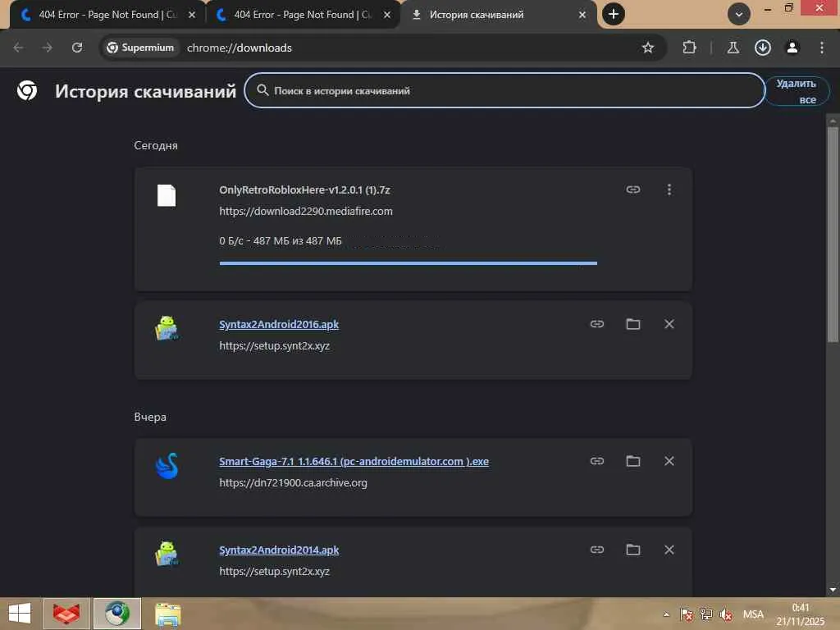This screenshot has width=840, height=630.
Task: Click the page vertical scrollbar thumb
Action: click(833, 234)
